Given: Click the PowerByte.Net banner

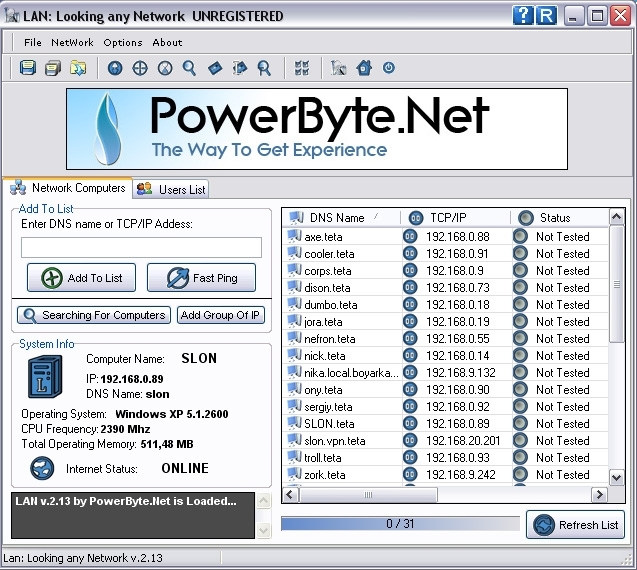Looking at the screenshot, I should tap(317, 129).
